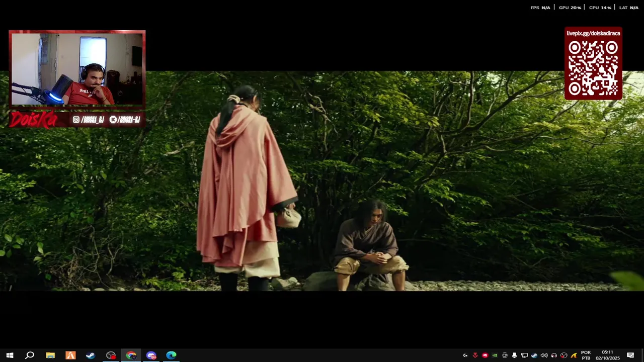Click the streamer webcam overlay

pos(77,69)
